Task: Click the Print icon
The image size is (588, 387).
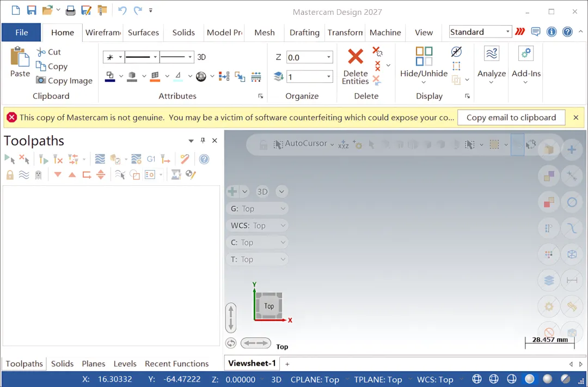Action: pyautogui.click(x=70, y=10)
